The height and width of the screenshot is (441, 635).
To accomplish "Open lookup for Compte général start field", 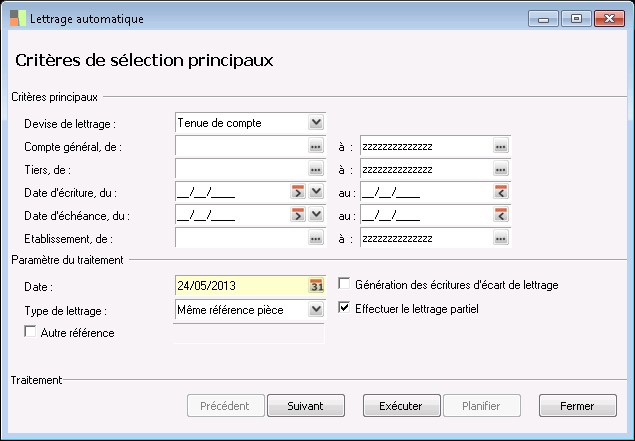I will [316, 146].
